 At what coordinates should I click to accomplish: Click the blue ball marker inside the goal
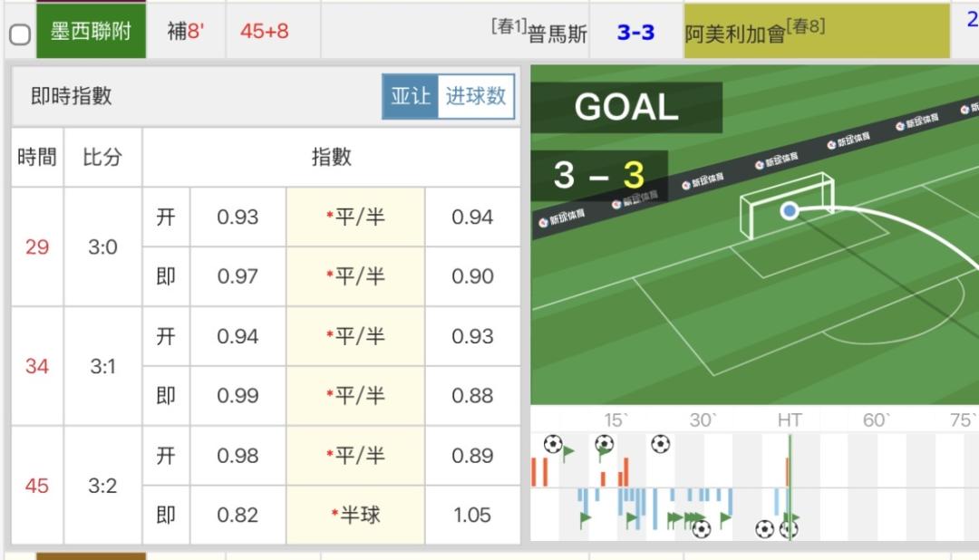click(x=790, y=211)
